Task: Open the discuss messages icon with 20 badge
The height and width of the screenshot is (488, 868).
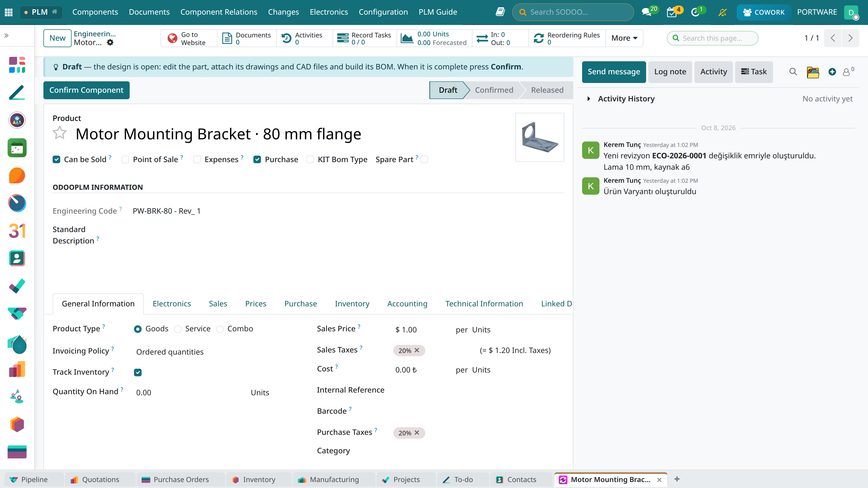Action: 647,12
